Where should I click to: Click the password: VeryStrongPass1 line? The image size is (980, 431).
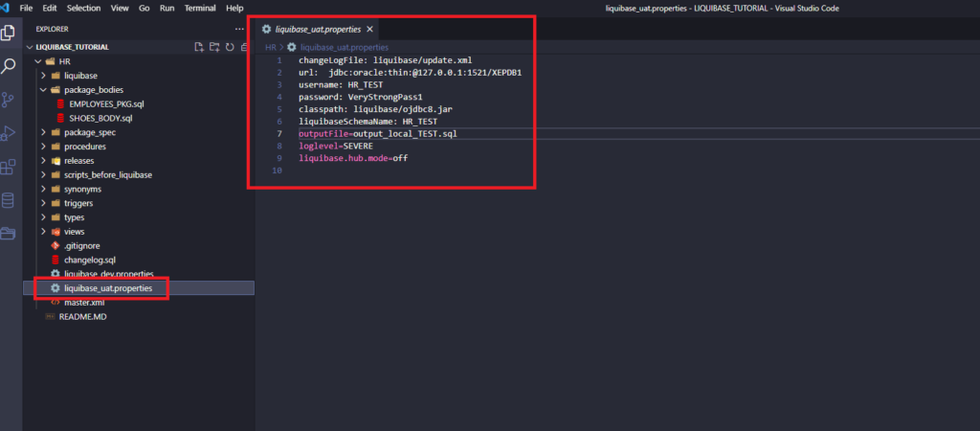pyautogui.click(x=361, y=97)
